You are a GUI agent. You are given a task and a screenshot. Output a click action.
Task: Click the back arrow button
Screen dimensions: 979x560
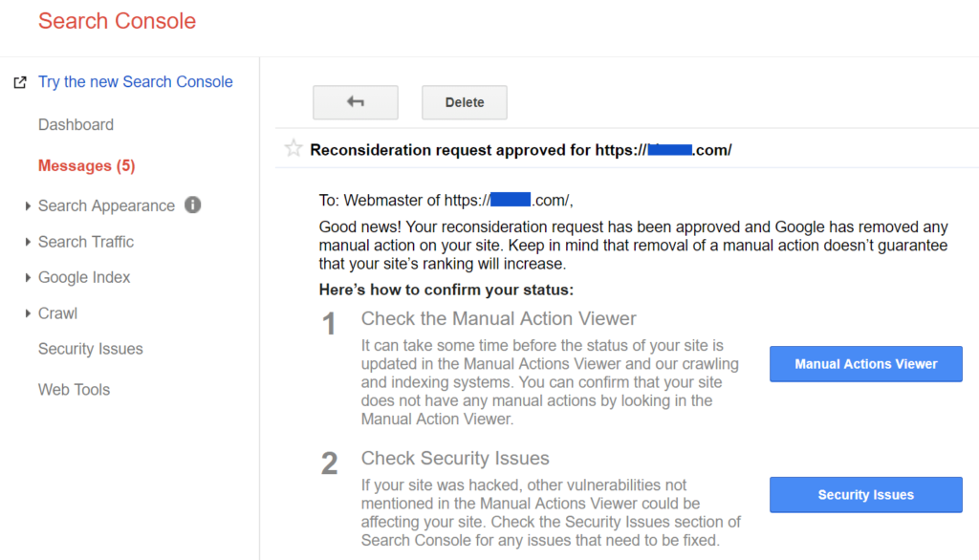[x=355, y=102]
